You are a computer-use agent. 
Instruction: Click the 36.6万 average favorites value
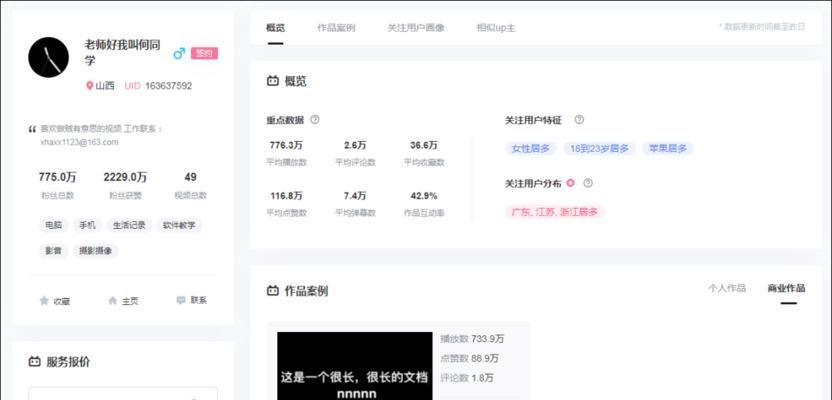pyautogui.click(x=424, y=145)
